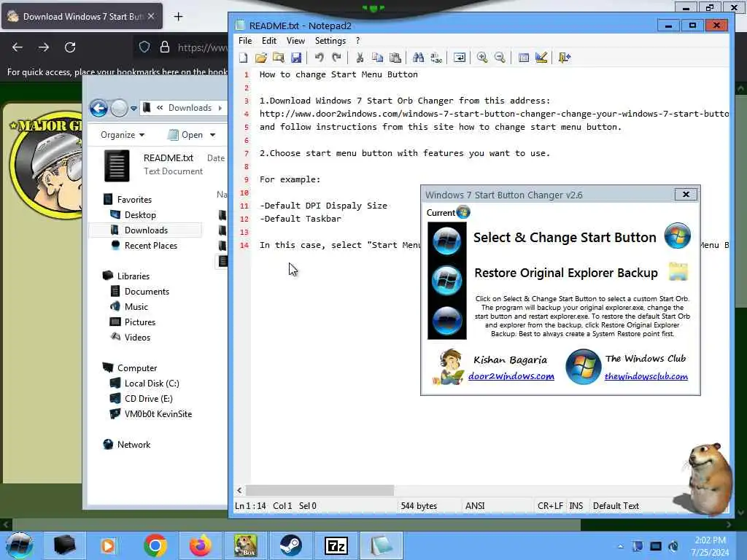Screen dimensions: 747x560
Task: Open Firefox from the taskbar
Action: pyautogui.click(x=200, y=545)
